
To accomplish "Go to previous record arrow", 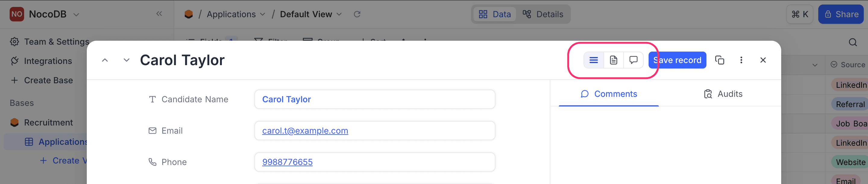I will 105,60.
